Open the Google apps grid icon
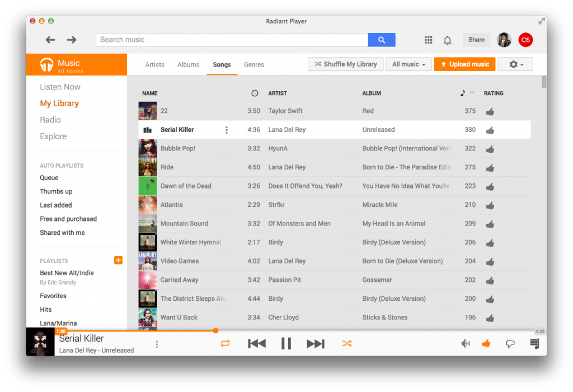 pos(429,40)
